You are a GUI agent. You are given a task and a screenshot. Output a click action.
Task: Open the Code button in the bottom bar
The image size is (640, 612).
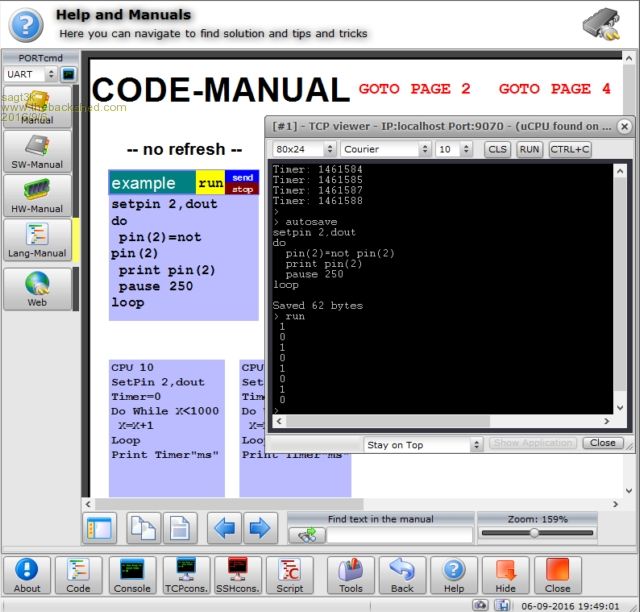coord(78,574)
